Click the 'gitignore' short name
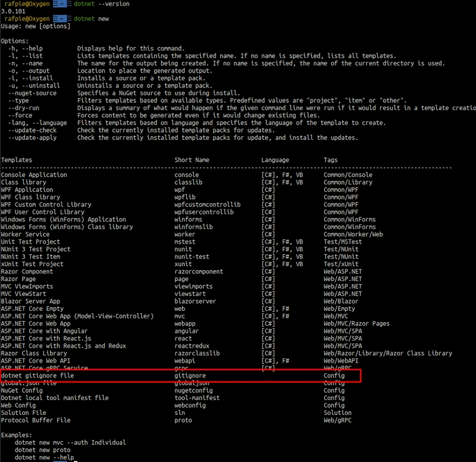The height and width of the screenshot is (462, 476). click(x=190, y=376)
